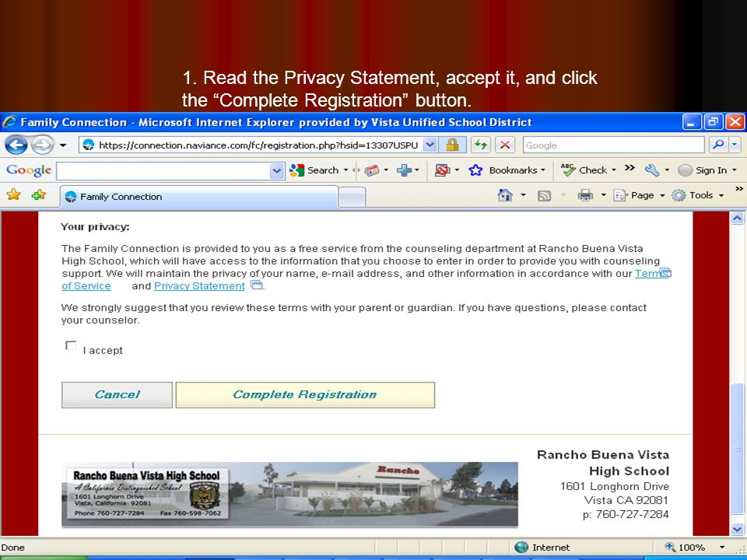Click the browser Forward arrow button
747x560 pixels.
click(x=42, y=145)
